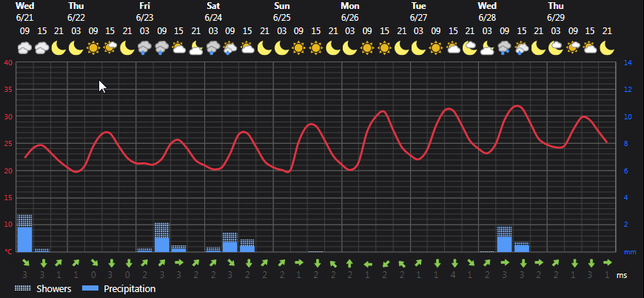Click the Sat 6/24 day header

(213, 12)
